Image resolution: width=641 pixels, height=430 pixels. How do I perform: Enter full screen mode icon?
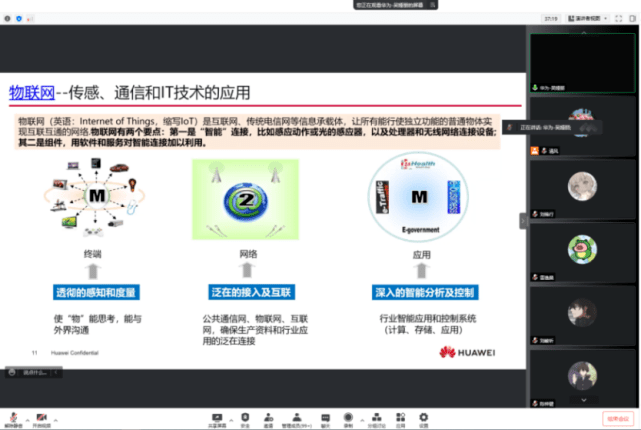tap(619, 18)
